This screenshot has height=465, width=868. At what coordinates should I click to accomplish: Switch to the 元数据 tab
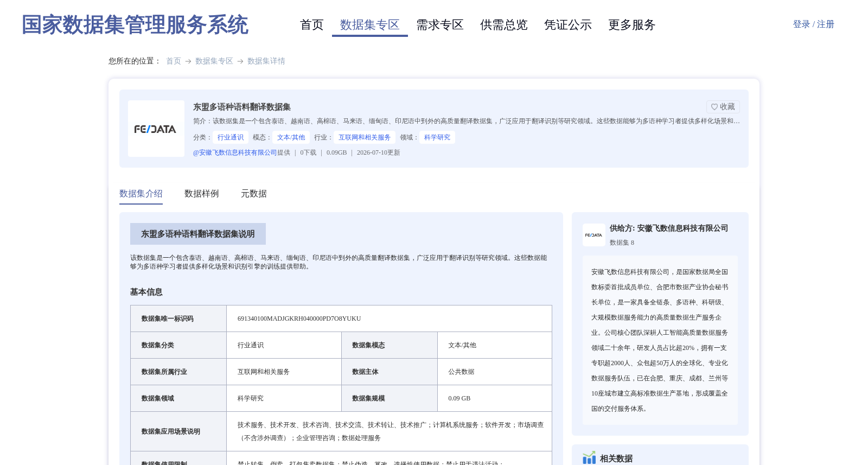click(x=254, y=194)
